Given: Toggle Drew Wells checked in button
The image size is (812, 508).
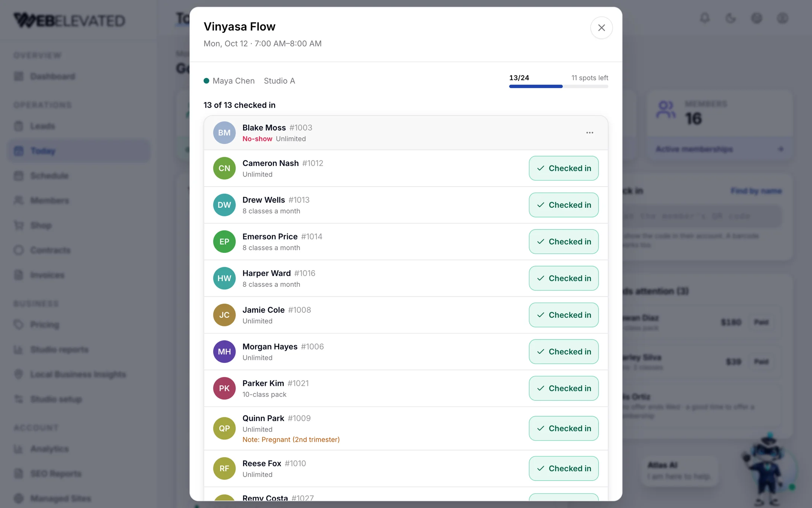Looking at the screenshot, I should point(564,205).
